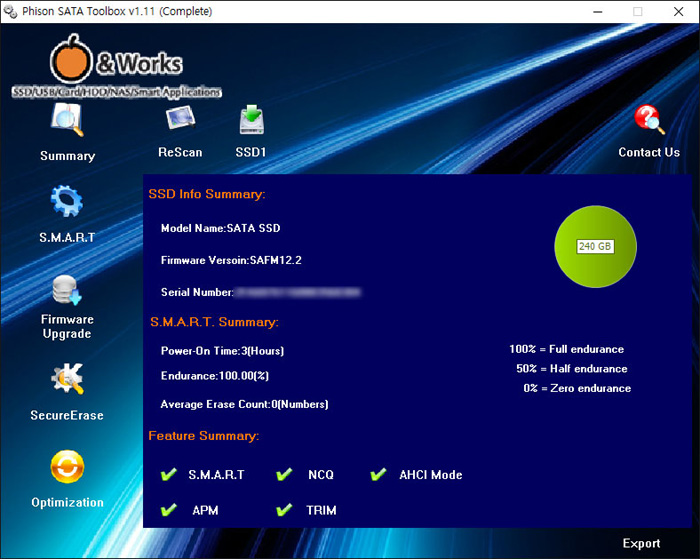
Task: Click the Contact Us label
Action: pyautogui.click(x=649, y=152)
